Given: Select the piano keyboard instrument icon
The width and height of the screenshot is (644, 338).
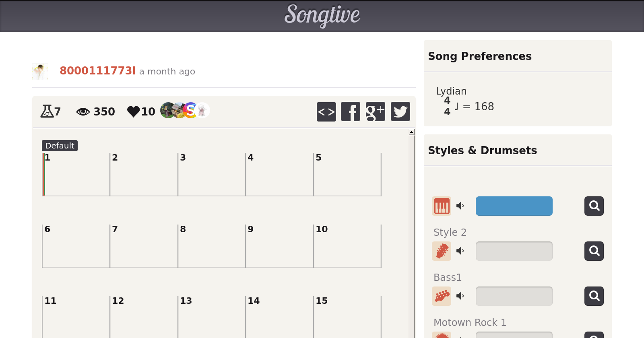Looking at the screenshot, I should click(442, 206).
